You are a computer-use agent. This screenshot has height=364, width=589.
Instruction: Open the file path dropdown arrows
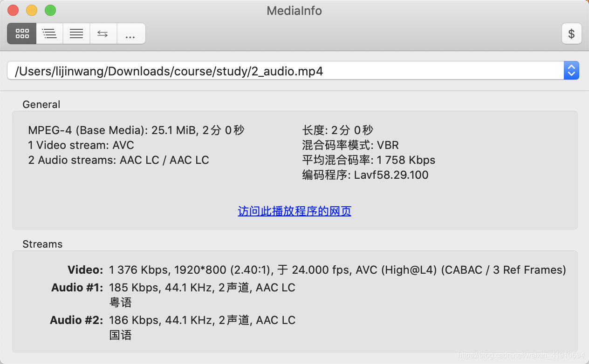pos(571,71)
